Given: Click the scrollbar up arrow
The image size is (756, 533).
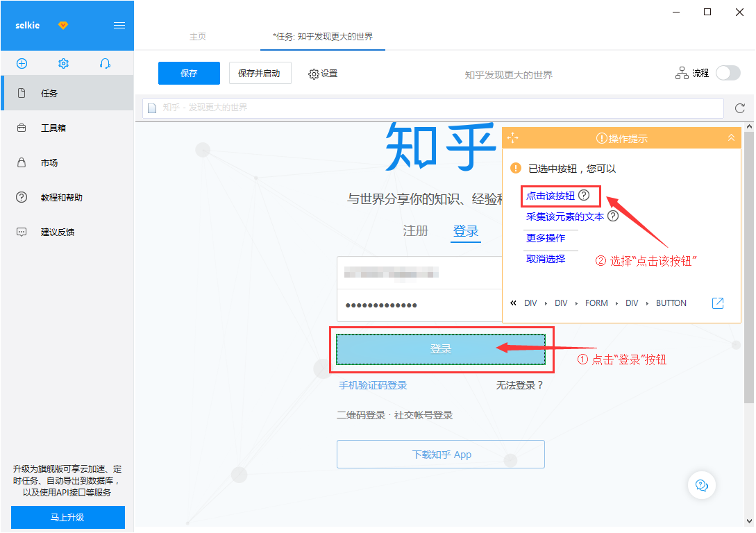Looking at the screenshot, I should [x=749, y=127].
